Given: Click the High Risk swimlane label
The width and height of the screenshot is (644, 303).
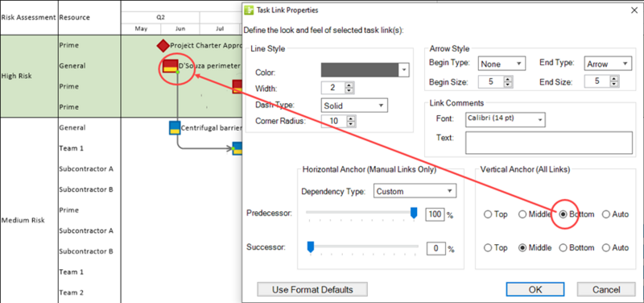Looking at the screenshot, I should pyautogui.click(x=17, y=76).
